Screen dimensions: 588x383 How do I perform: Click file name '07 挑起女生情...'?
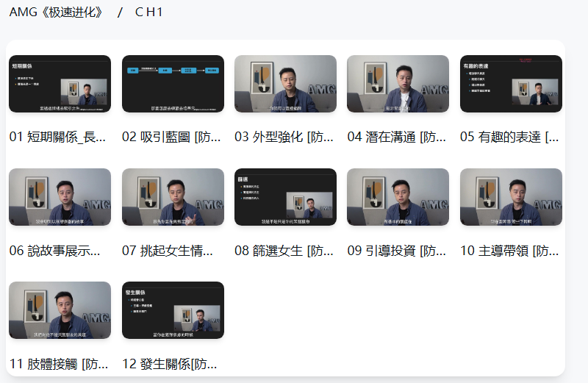coord(168,251)
